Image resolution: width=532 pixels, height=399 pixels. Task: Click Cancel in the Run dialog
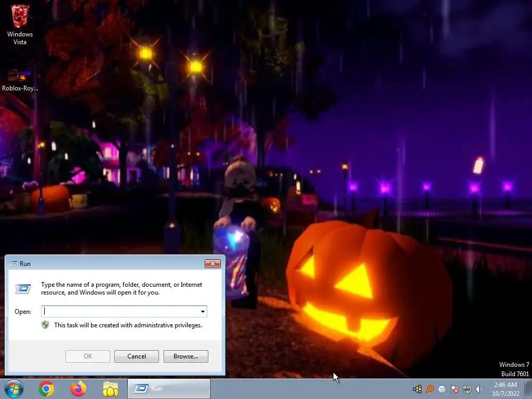click(x=137, y=356)
